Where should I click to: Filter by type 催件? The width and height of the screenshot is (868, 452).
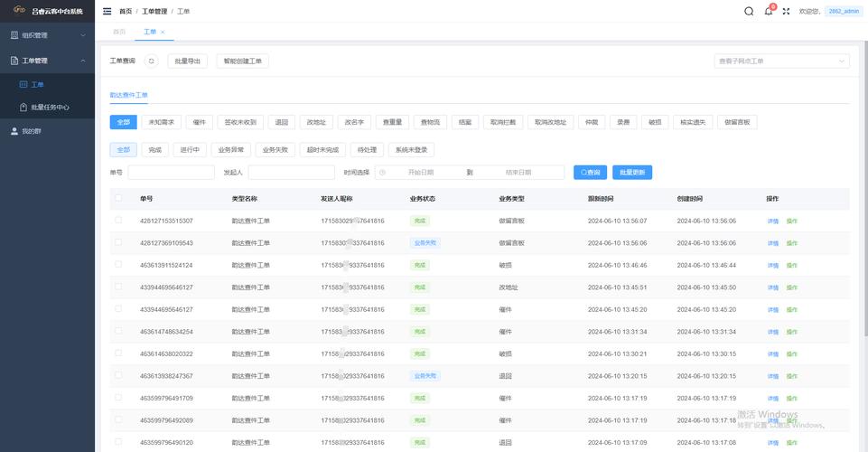click(x=200, y=122)
